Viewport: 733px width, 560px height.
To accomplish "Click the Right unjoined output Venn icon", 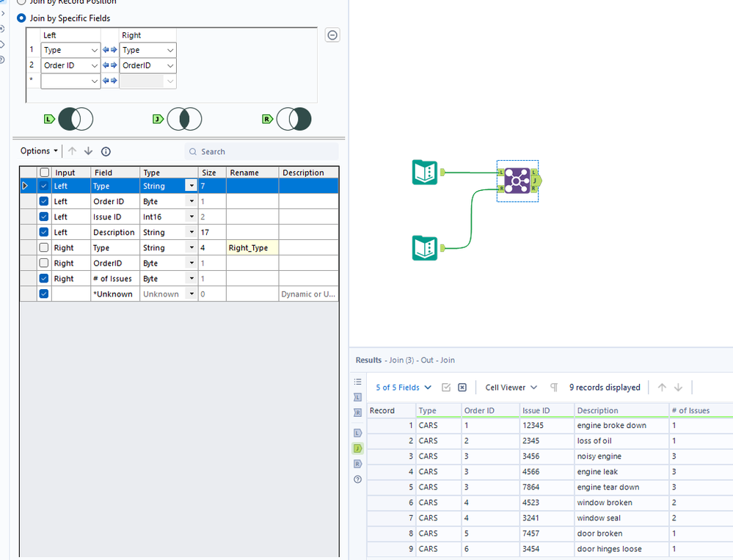I will [x=293, y=119].
